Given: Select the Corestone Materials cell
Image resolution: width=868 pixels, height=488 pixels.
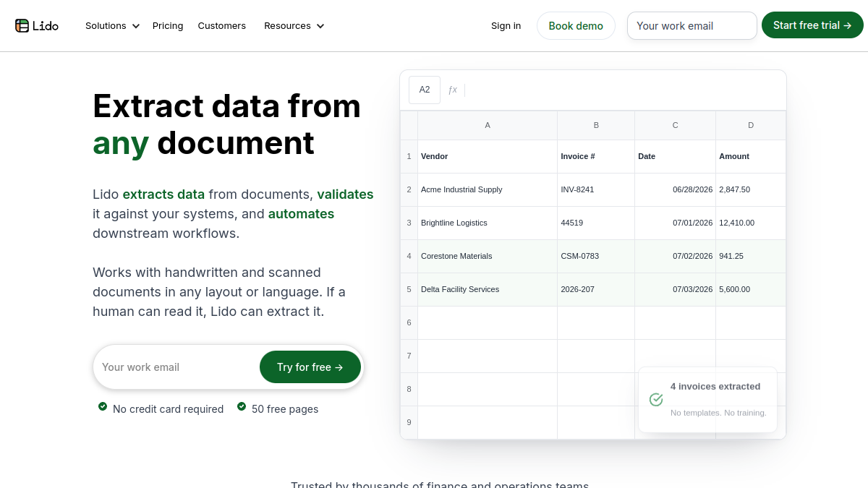Looking at the screenshot, I should click(x=488, y=256).
